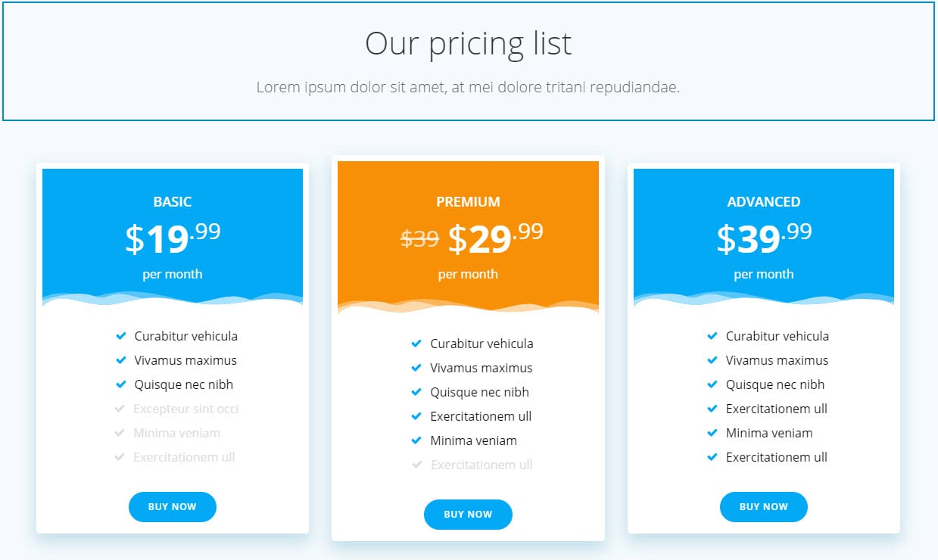Click the checkmark beside Exercitationem ull in Advanced plan
Screen dimensions: 938x560
point(712,457)
